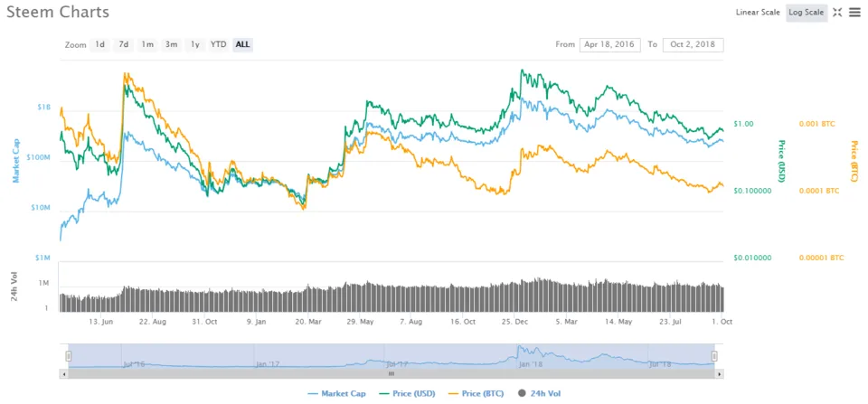
Task: Click the $1B axis label
Action: pyautogui.click(x=43, y=108)
